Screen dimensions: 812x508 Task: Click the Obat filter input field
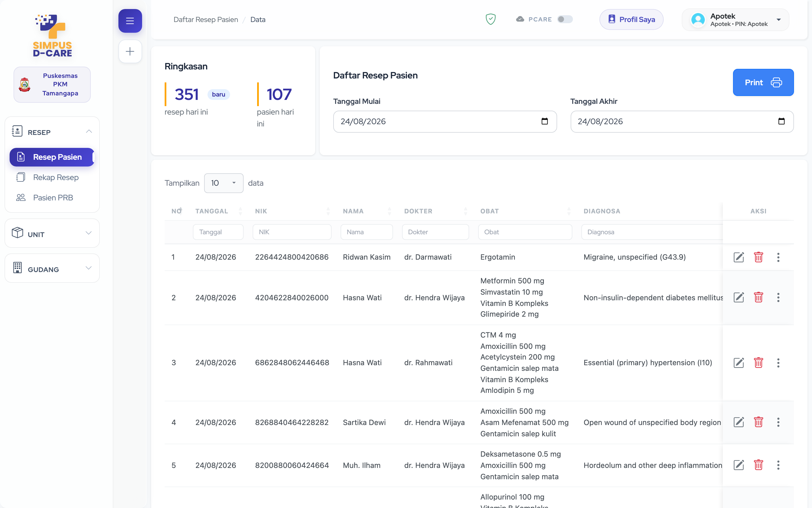[x=525, y=232]
